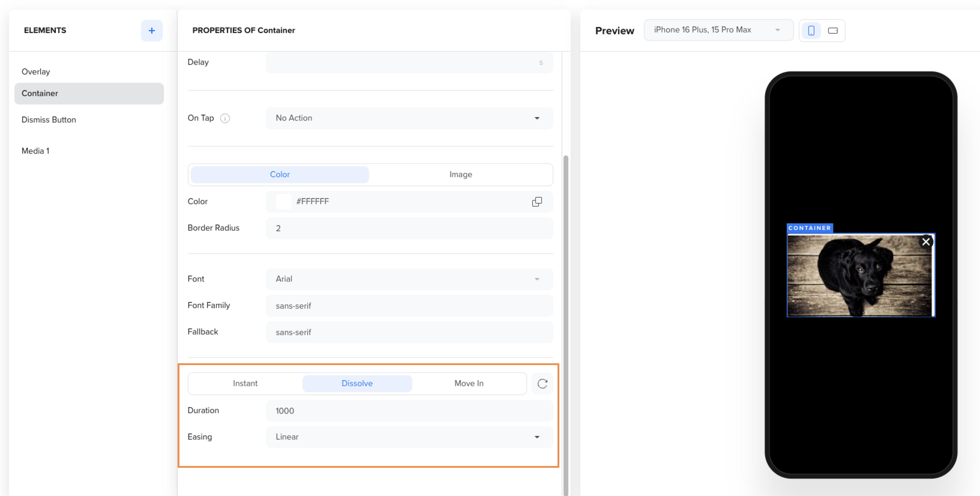Click the Fallback font input field
The width and height of the screenshot is (980, 496).
pyautogui.click(x=409, y=332)
